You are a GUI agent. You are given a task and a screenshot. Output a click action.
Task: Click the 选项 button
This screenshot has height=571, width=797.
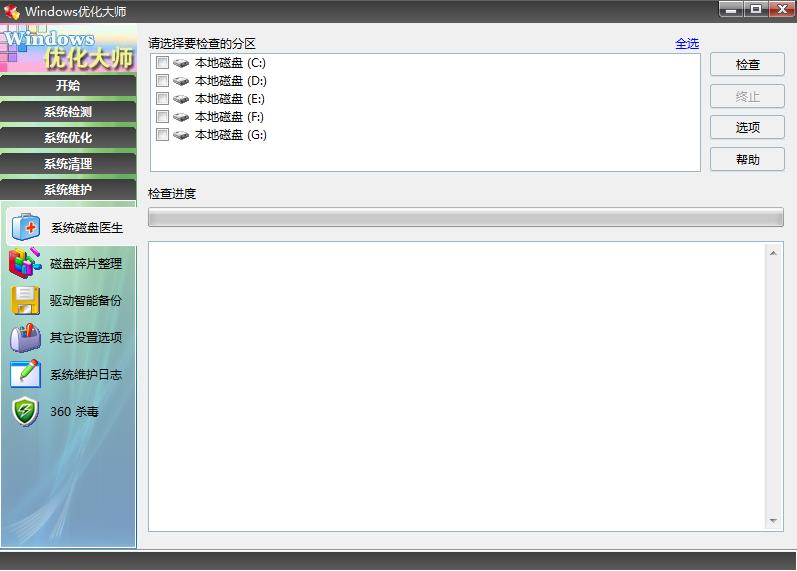coord(747,127)
